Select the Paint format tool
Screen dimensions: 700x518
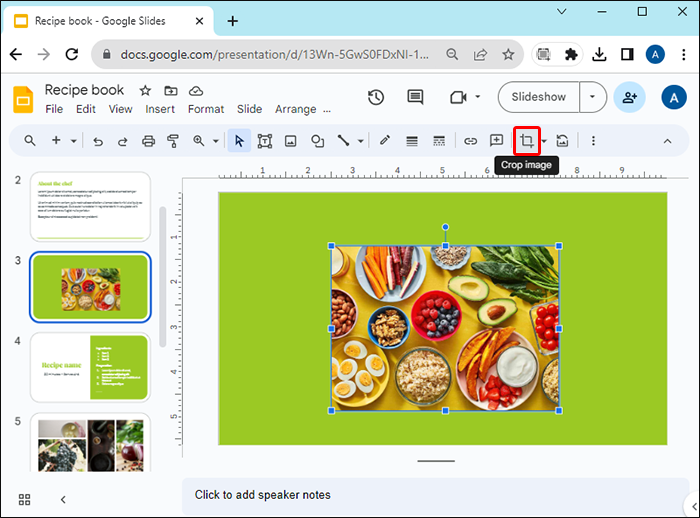point(173,141)
